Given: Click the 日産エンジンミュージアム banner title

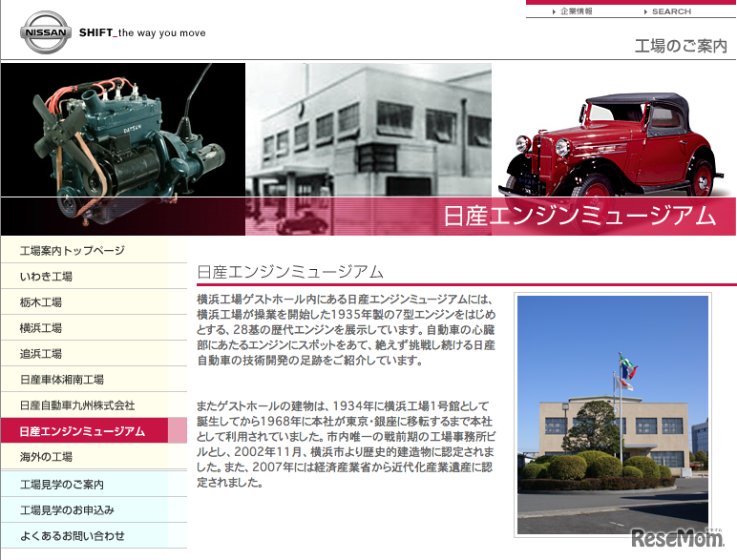Looking at the screenshot, I should coord(579,216).
